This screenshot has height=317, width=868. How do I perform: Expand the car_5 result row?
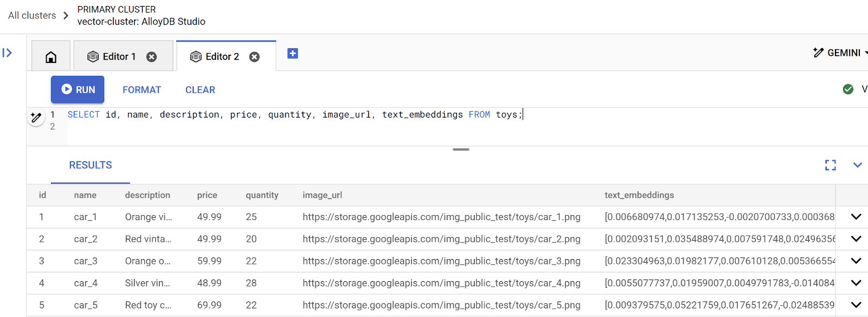[856, 305]
